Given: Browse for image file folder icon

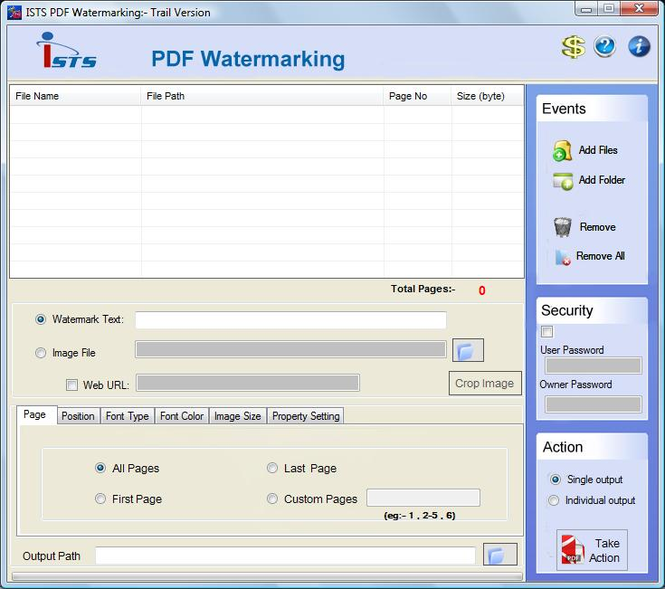Looking at the screenshot, I should coord(468,350).
